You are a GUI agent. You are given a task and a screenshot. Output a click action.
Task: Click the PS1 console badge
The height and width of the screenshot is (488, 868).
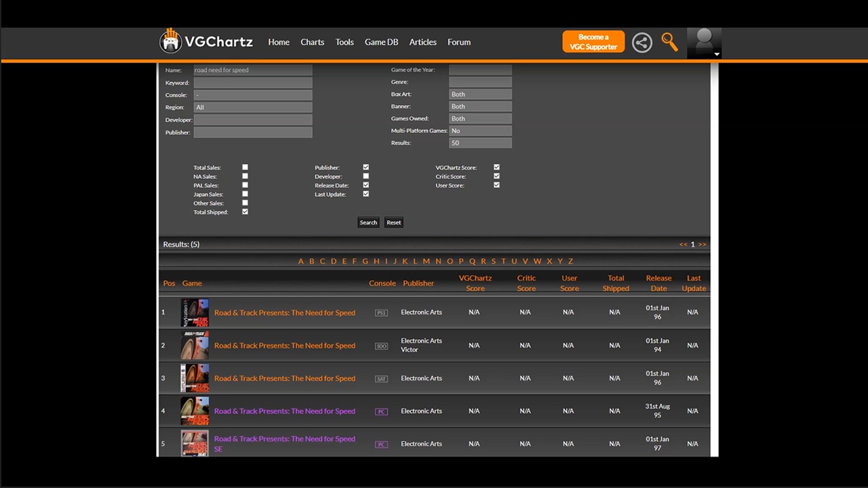pyautogui.click(x=381, y=313)
